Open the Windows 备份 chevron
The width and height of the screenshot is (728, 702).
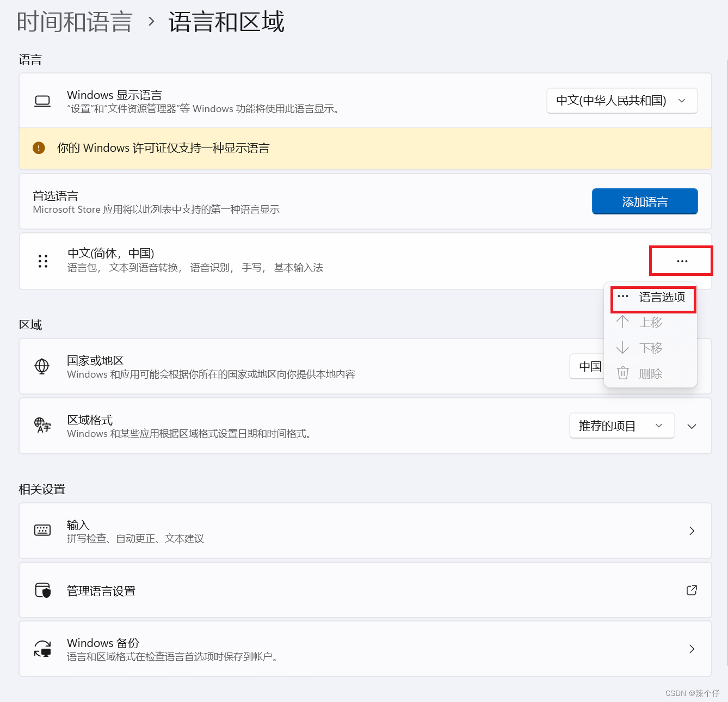click(x=692, y=649)
